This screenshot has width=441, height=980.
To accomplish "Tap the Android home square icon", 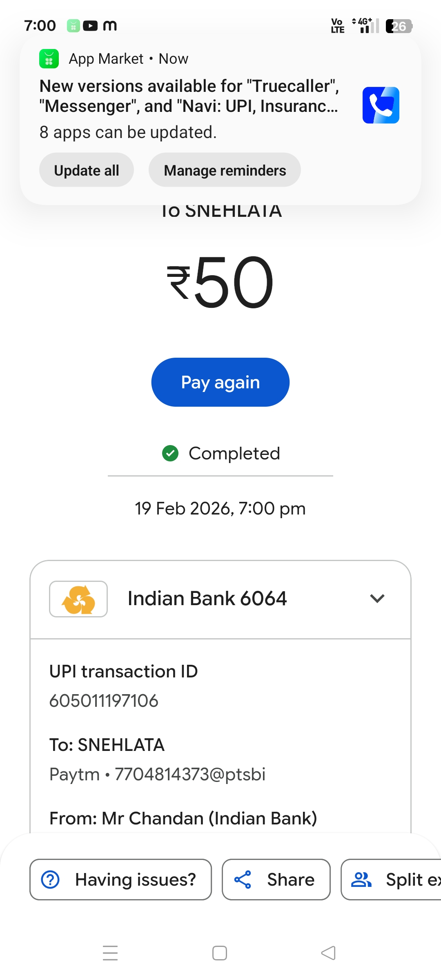I will [x=220, y=953].
